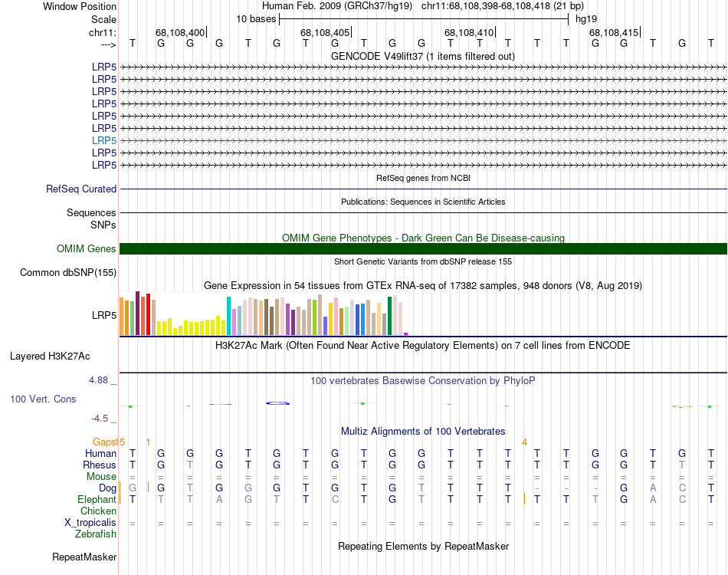This screenshot has width=728, height=575.
Task: Click the 68,108,410 position ruler label
Action: (x=469, y=32)
